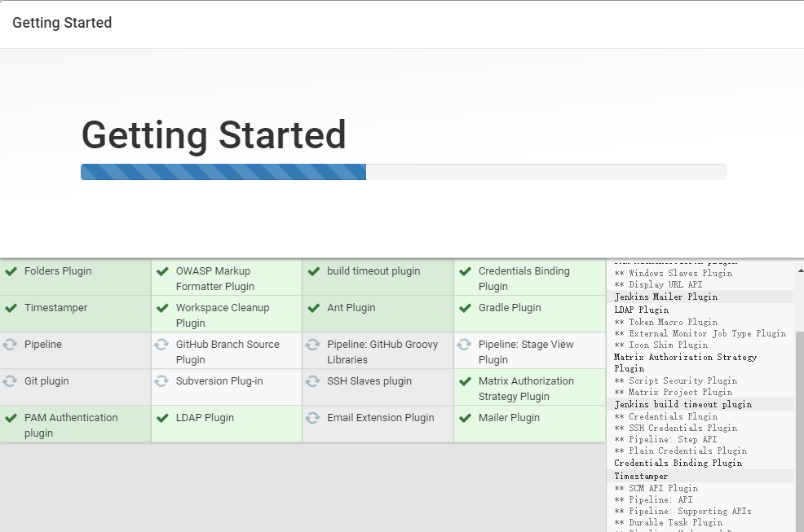Click the sync icon by Pipeline: Stage View Plugin
Viewport: 804px width, 532px height.
[464, 345]
